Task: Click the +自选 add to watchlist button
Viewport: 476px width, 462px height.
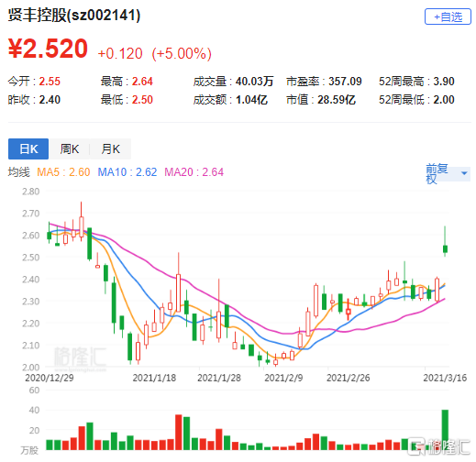Action: pos(448,16)
